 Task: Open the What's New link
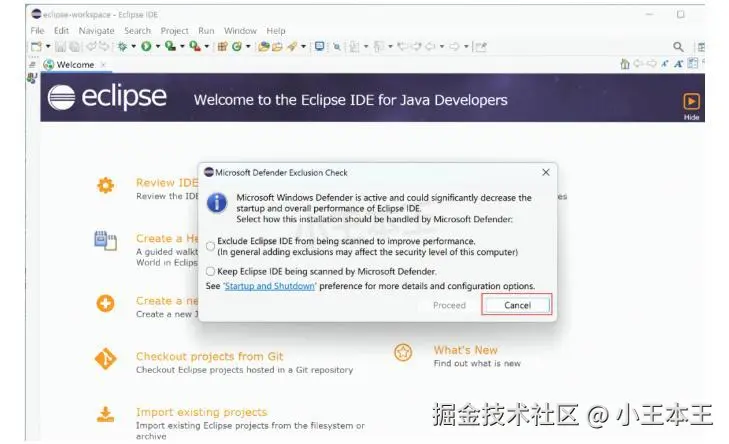tap(465, 350)
